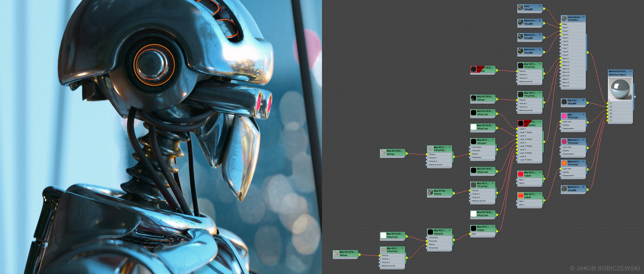Screen dimensions: 644x274
Task: Click Opacity slot on the light VRayLight node
Action: (573, 125)
